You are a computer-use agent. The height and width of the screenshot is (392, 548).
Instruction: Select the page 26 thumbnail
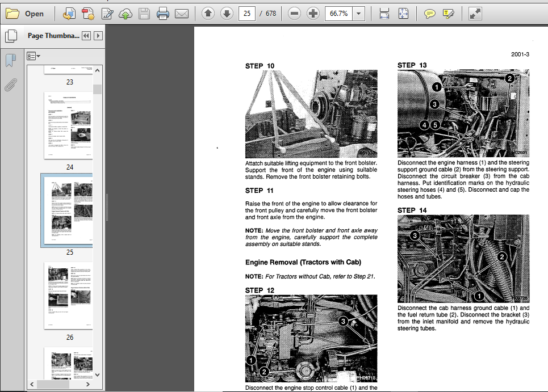(69, 296)
